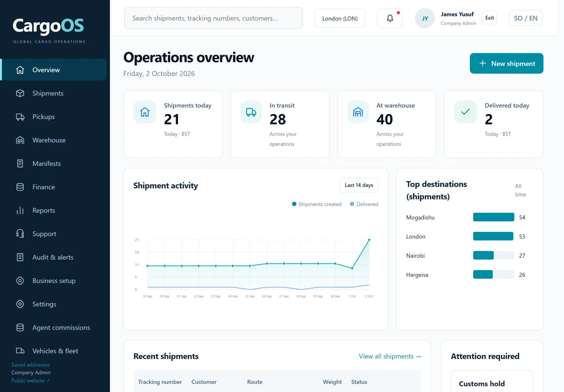Click the 1 Oct data point on chart
The width and height of the screenshot is (564, 392).
pos(352,268)
